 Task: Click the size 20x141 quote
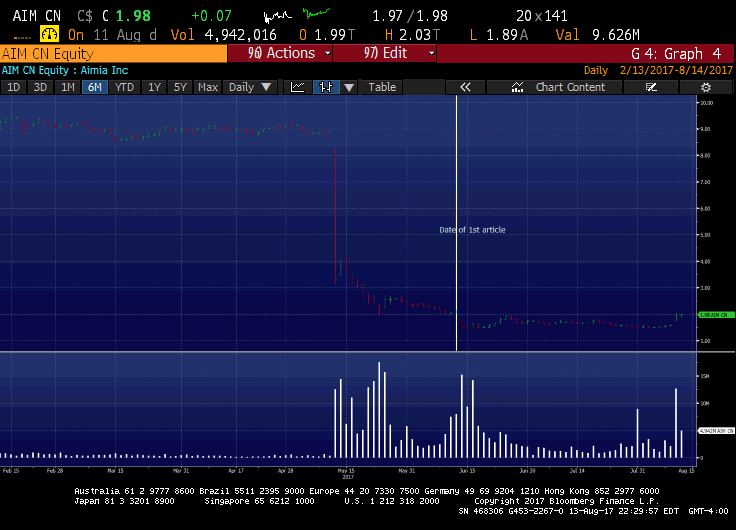click(x=542, y=16)
